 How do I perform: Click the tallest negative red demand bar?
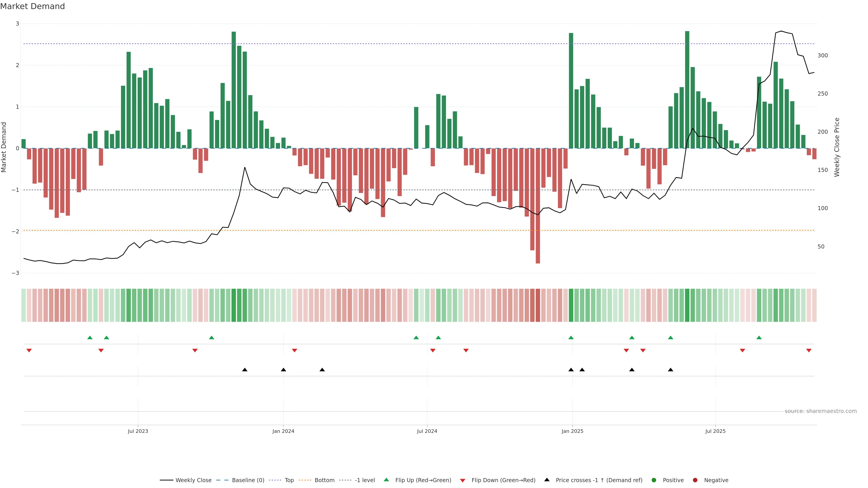(x=538, y=206)
